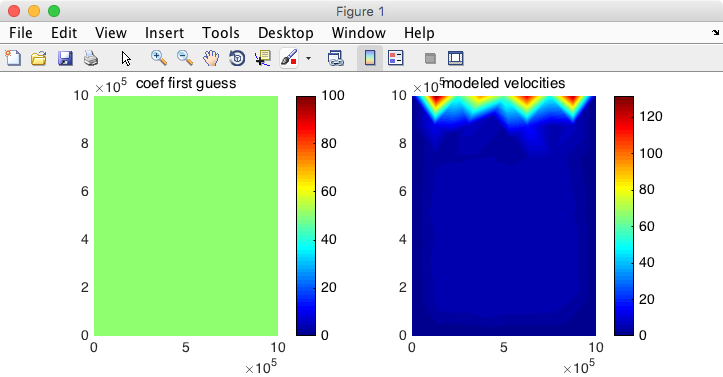Click the Hide Plot Tools icon

(x=430, y=58)
